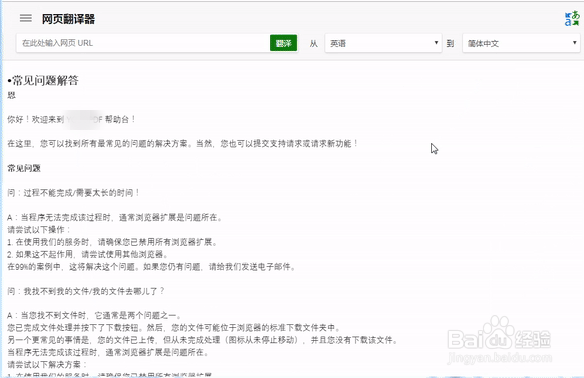Open the source language 英语 dropdown
The image size is (584, 378).
coord(383,43)
